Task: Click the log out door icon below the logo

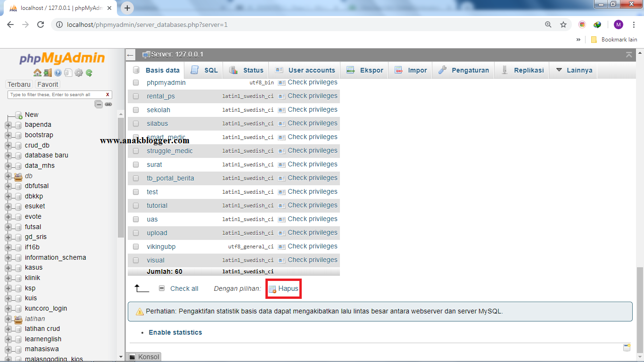Action: (49, 73)
